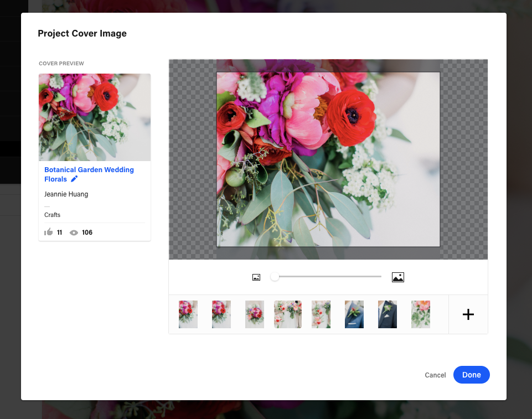The image size is (532, 419).
Task: Click inside the crop area of the main image
Action: coord(328,159)
